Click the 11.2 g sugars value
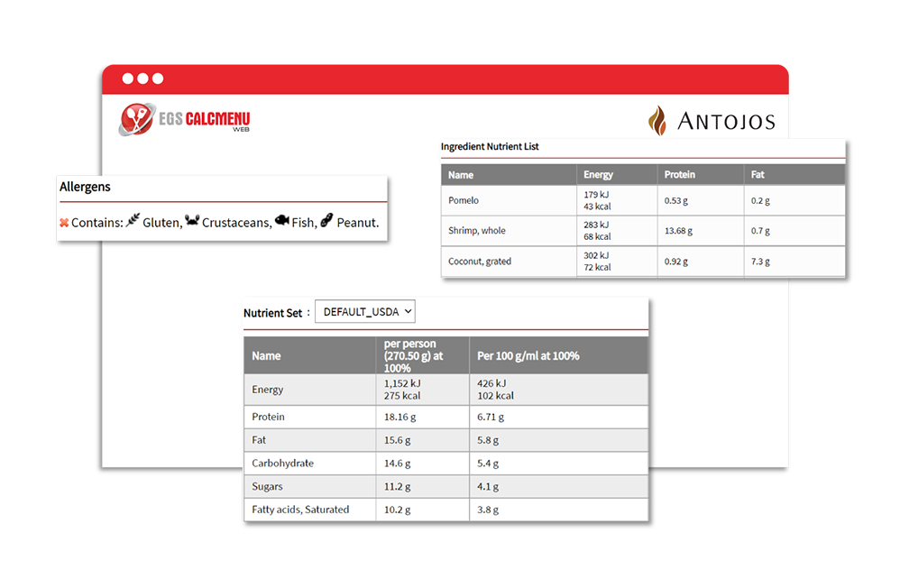 (397, 486)
